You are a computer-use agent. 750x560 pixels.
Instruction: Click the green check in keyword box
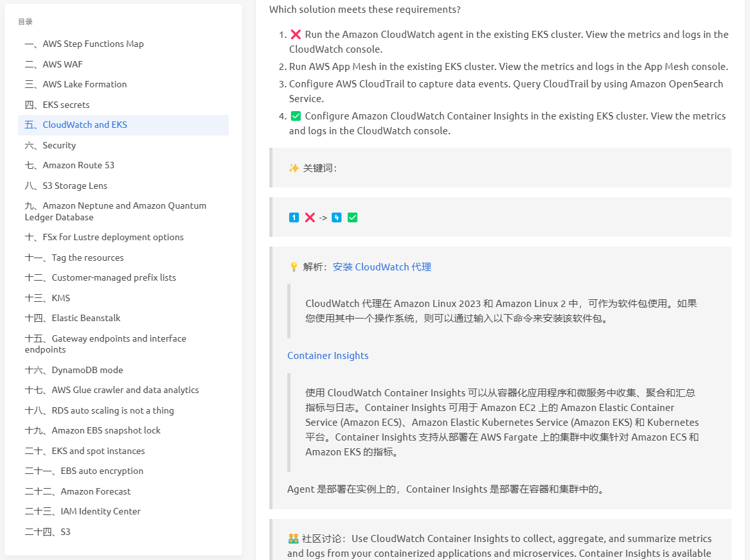[353, 218]
